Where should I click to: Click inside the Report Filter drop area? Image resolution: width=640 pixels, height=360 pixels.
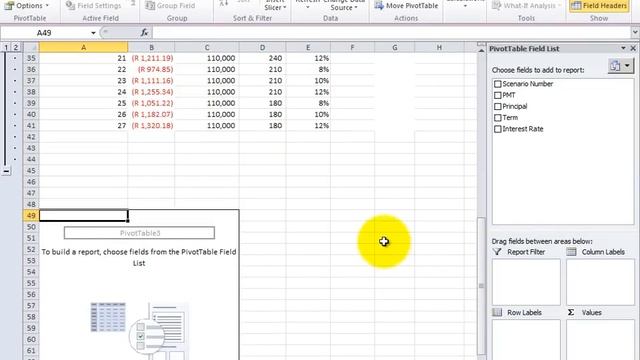click(x=526, y=282)
